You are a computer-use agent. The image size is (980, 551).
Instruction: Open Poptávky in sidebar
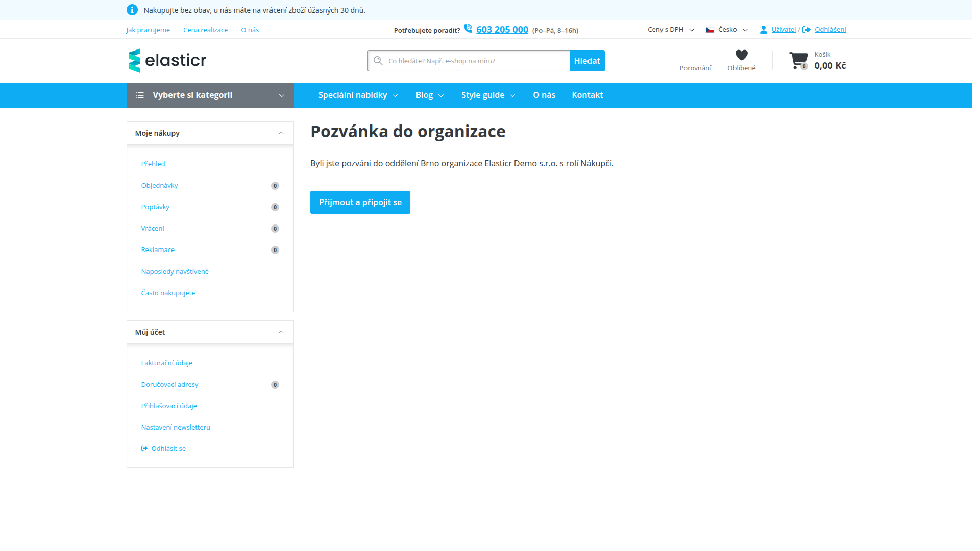pyautogui.click(x=155, y=207)
